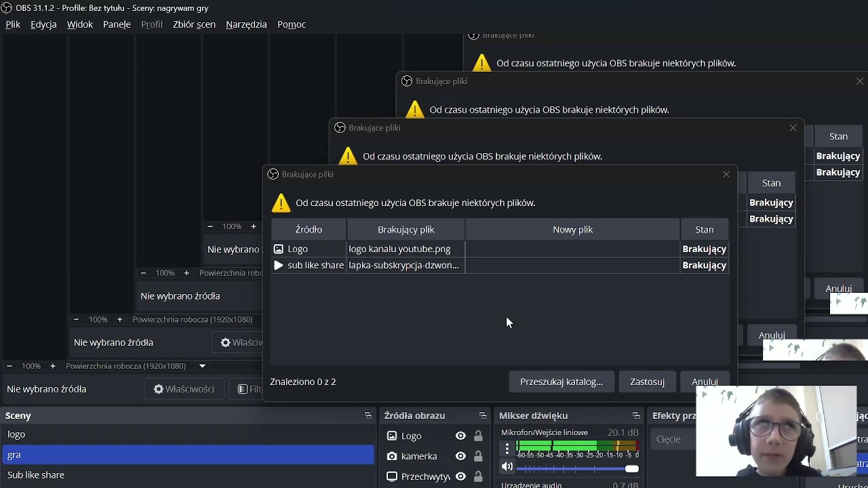Open the canvas dropdown arrow after Powierzchnia robocza (1920x1080)
The image size is (868, 488).
(x=202, y=366)
